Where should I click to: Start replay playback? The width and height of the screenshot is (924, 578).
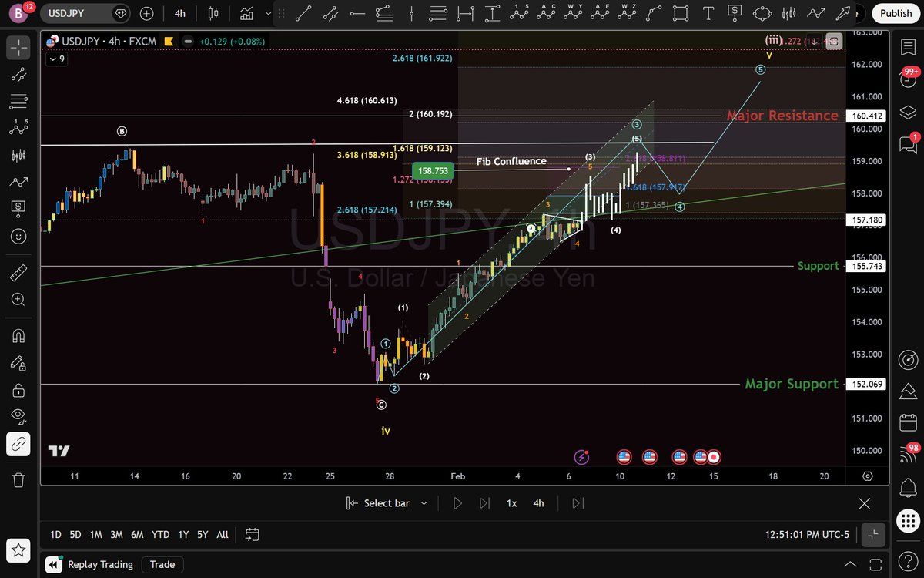(x=457, y=503)
